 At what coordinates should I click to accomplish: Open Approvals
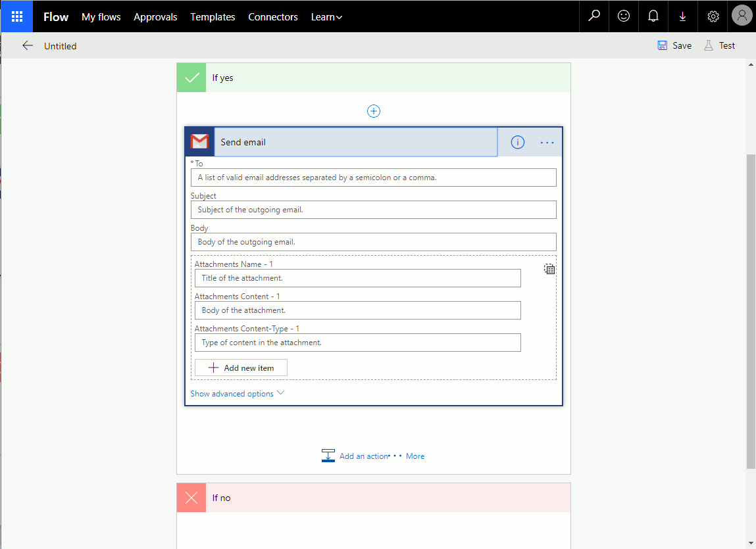(155, 17)
